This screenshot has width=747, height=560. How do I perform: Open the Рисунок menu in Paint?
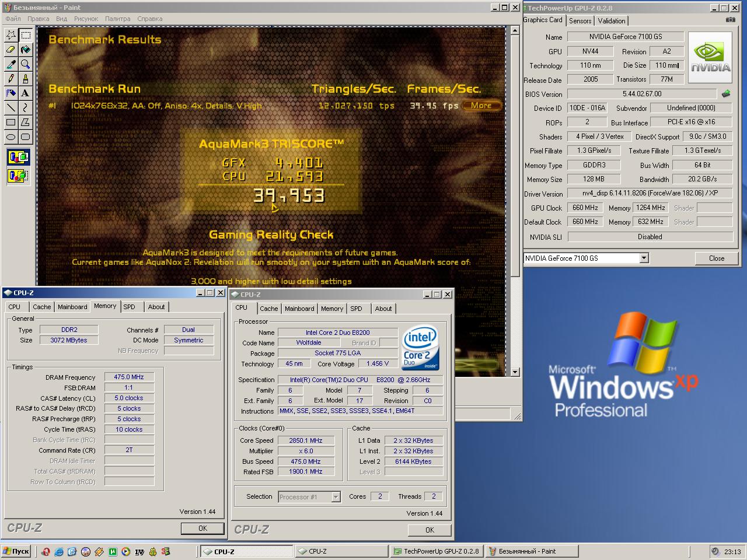86,19
